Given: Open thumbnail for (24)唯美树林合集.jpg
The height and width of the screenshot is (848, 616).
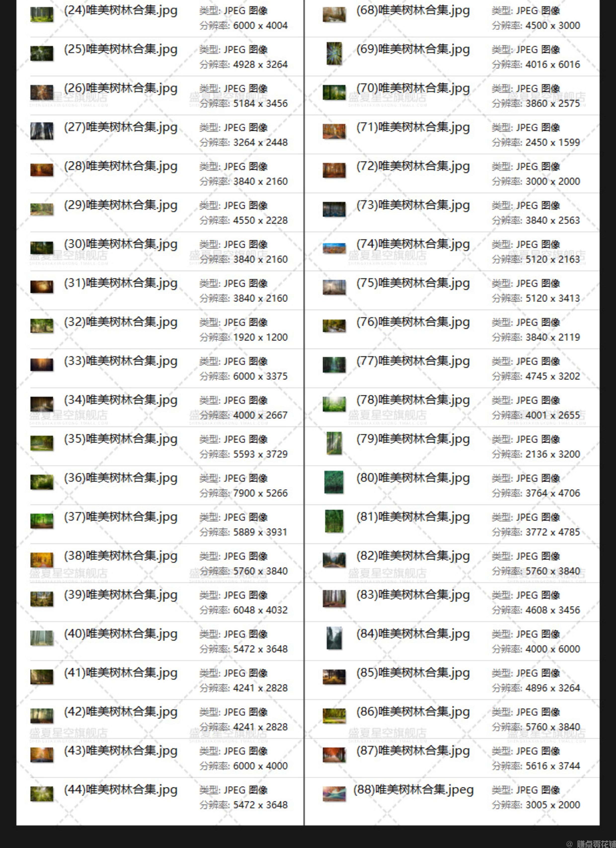Looking at the screenshot, I should tap(42, 15).
